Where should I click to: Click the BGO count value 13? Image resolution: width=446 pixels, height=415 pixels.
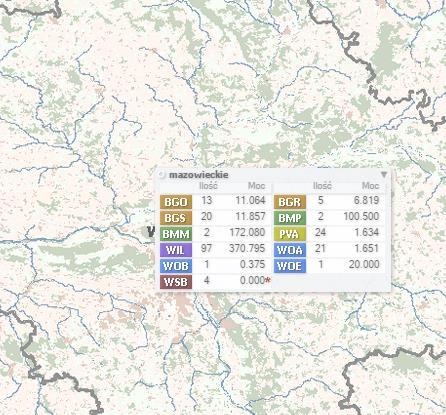click(207, 200)
